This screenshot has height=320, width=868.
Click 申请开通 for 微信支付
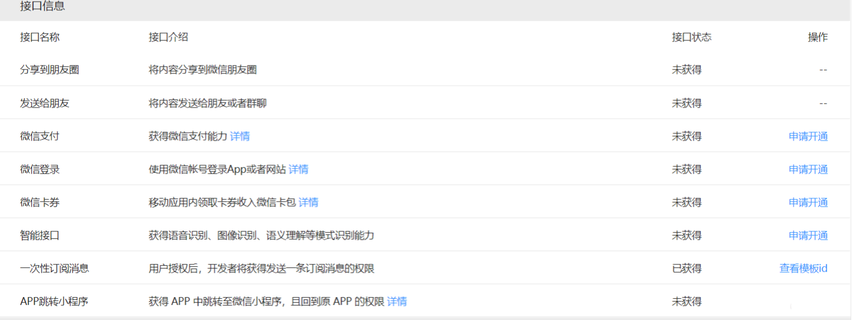click(808, 136)
